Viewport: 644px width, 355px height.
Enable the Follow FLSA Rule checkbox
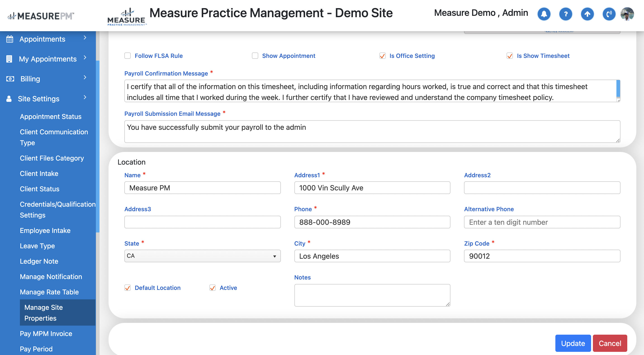pyautogui.click(x=128, y=56)
